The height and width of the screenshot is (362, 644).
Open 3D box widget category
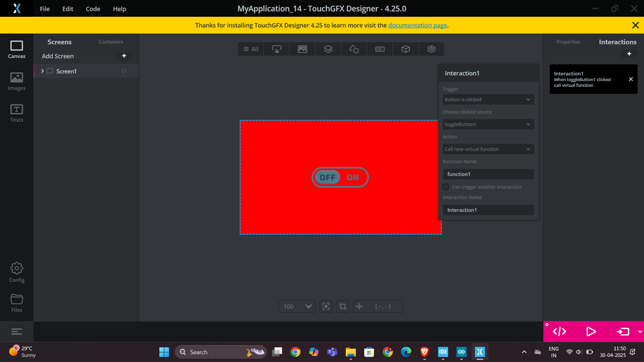tap(405, 49)
